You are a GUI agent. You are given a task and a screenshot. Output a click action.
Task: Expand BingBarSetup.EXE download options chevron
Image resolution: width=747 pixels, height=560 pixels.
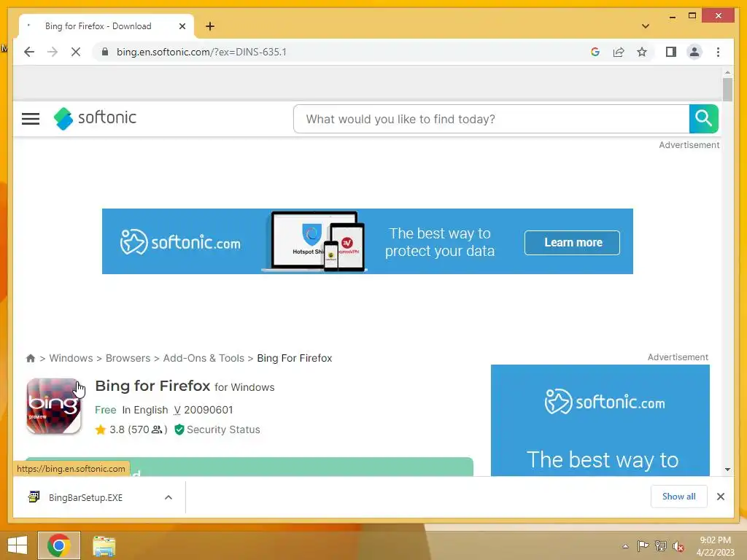click(x=169, y=497)
